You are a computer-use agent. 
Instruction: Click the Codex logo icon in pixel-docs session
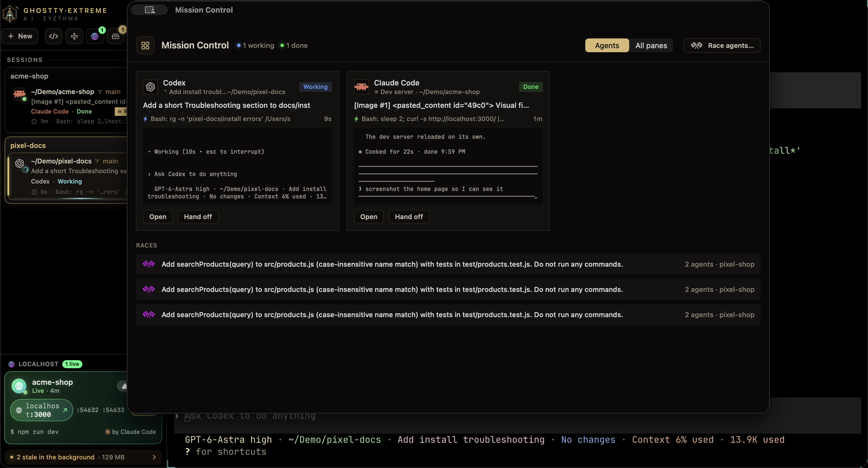coord(20,163)
